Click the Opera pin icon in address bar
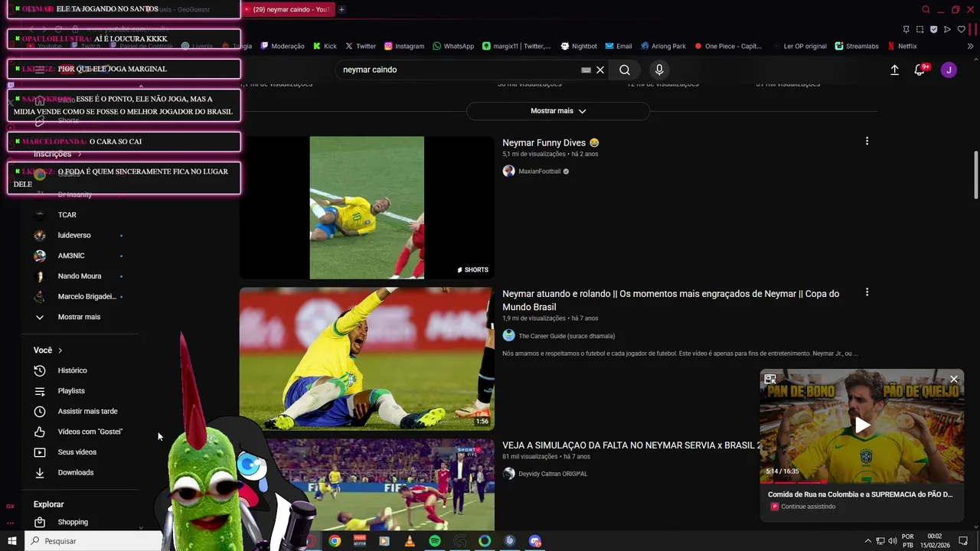Screen dimensions: 980x551 coord(906,30)
